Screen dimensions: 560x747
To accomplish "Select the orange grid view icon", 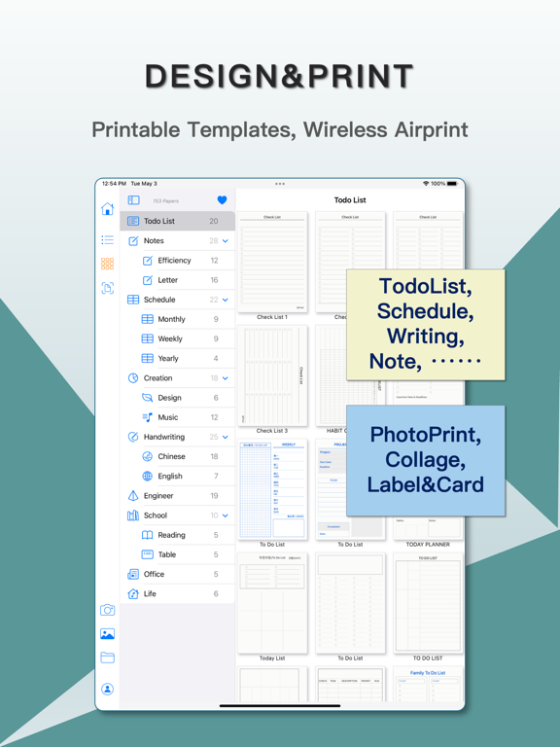I will [x=108, y=264].
